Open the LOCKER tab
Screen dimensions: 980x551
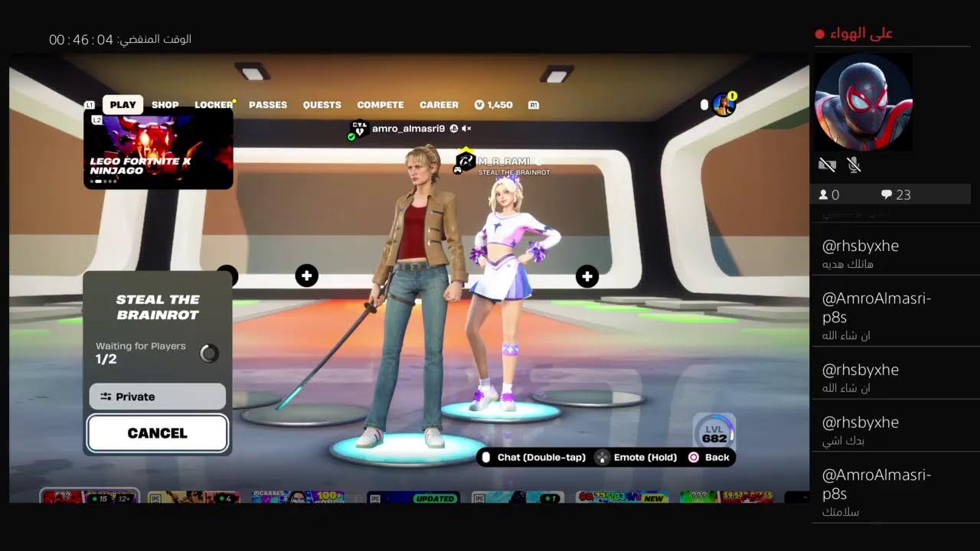pyautogui.click(x=214, y=105)
